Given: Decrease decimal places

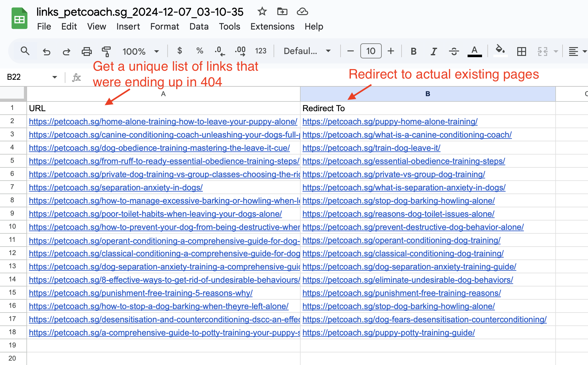Looking at the screenshot, I should (x=219, y=51).
